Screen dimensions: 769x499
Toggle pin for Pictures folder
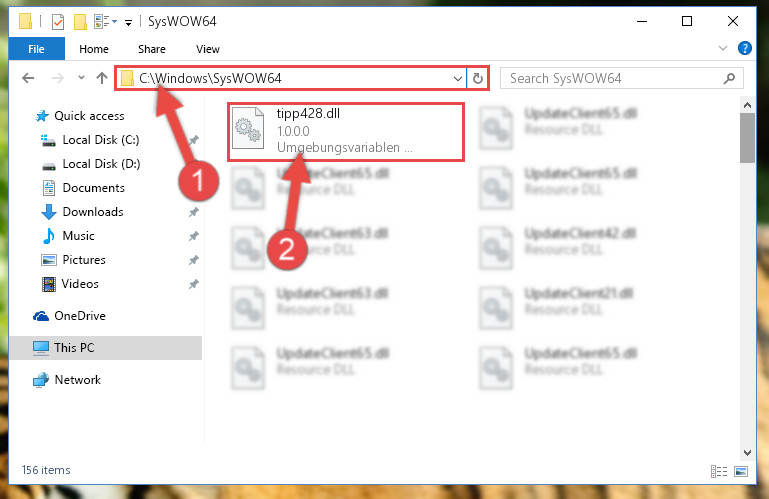pos(194,260)
